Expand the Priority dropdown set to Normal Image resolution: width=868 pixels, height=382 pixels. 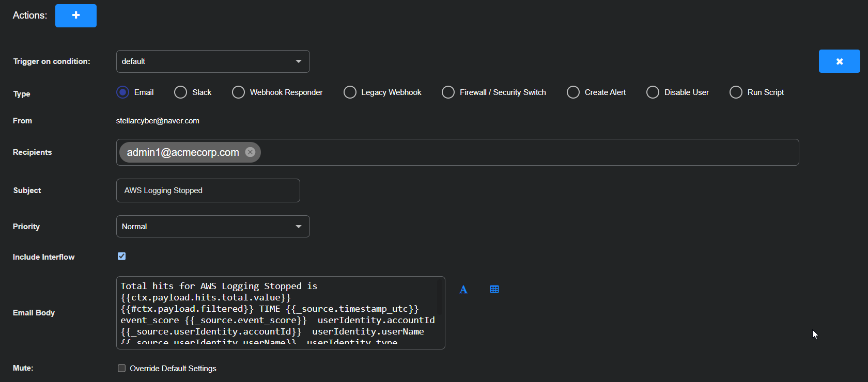click(213, 227)
